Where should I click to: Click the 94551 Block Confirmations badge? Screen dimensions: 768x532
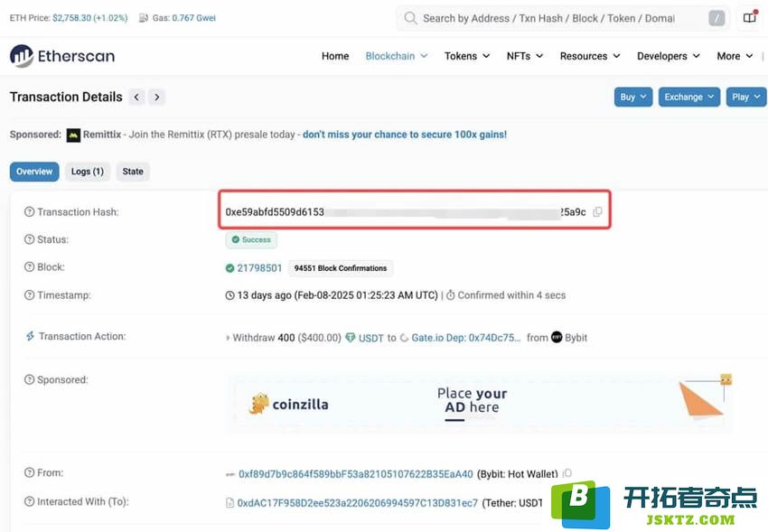tap(341, 268)
